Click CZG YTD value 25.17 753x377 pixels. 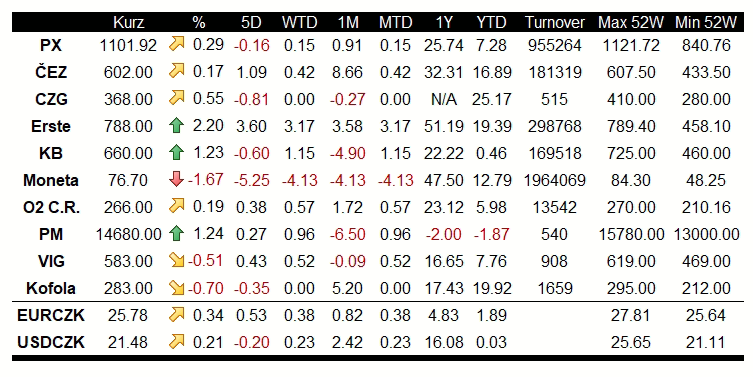pos(492,99)
